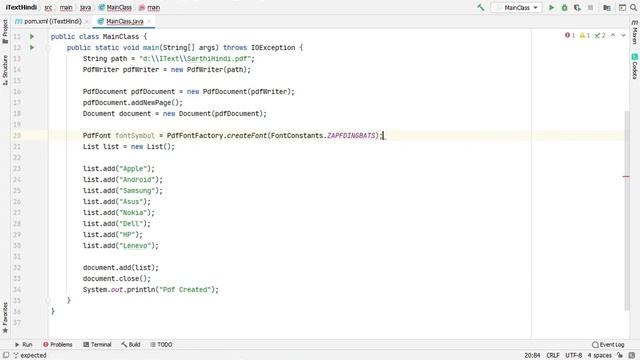The width and height of the screenshot is (640, 360).
Task: Click the ZAPFDINGBATS constant in the code
Action: (351, 136)
